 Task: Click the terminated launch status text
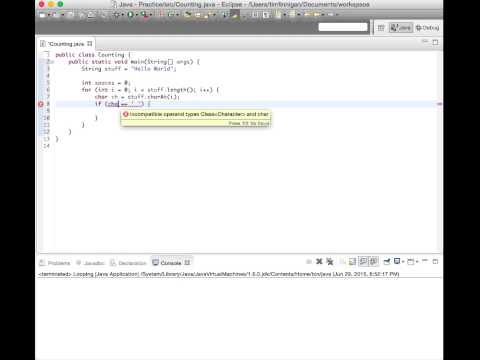(219, 274)
